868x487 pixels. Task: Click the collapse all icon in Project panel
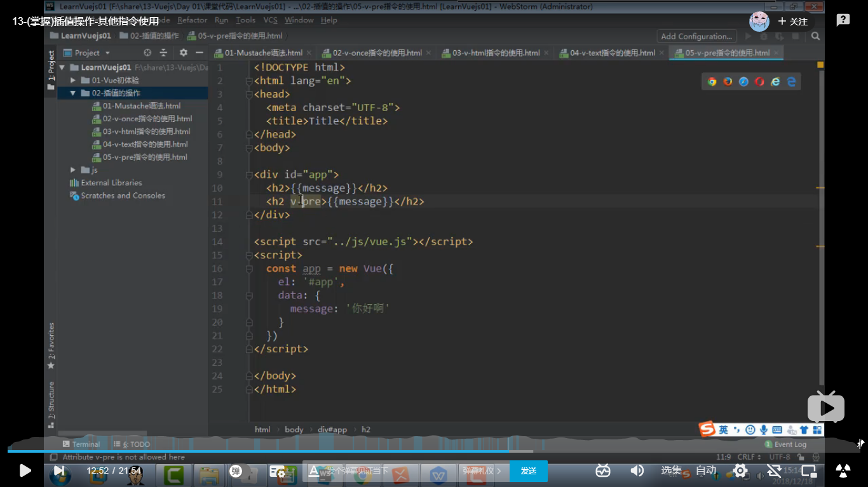[163, 53]
